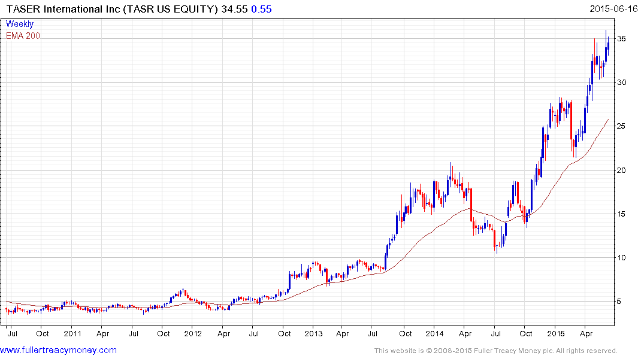Click the date label '2015-06-16'

(x=613, y=8)
